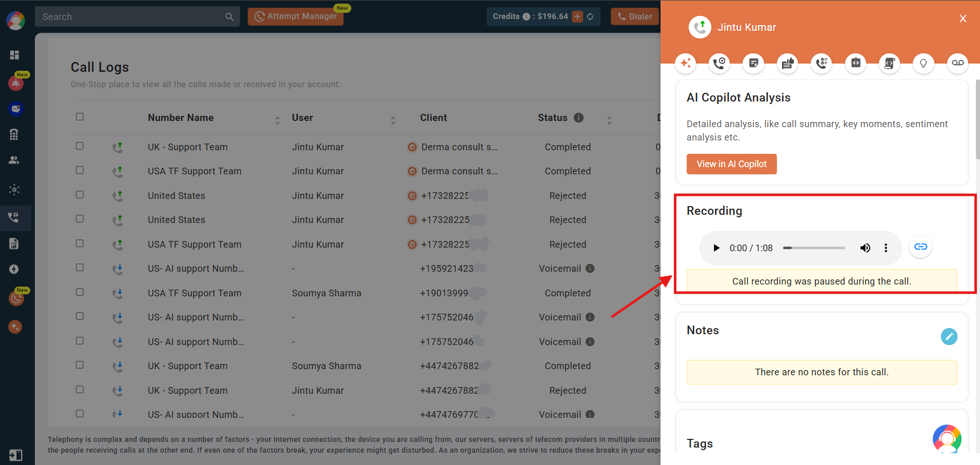Viewport: 980px width, 465px height.
Task: Open call disposition list icon
Action: 822,63
